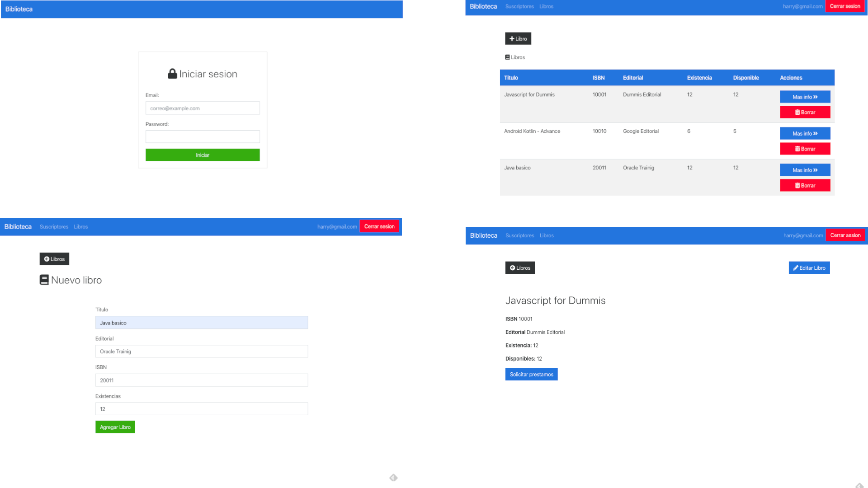Viewport: 868px width, 488px height.
Task: Click Cerrar sesion on the book list page
Action: click(845, 6)
